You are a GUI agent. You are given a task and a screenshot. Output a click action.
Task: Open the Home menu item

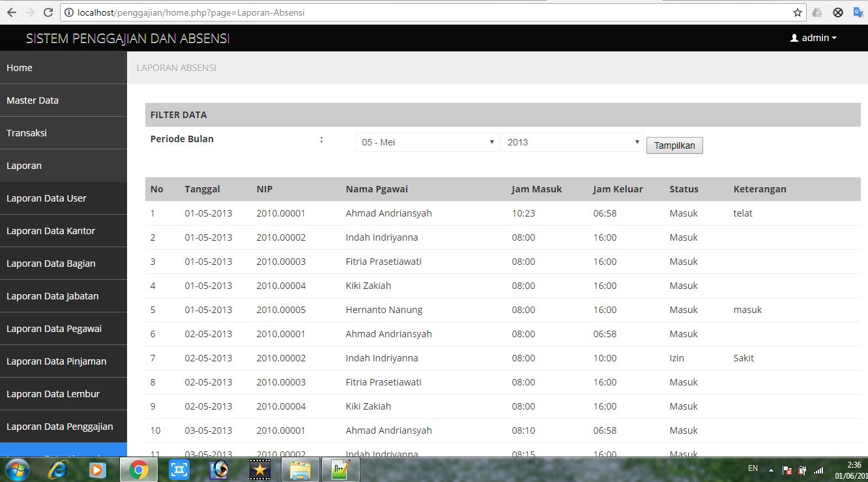pos(20,67)
